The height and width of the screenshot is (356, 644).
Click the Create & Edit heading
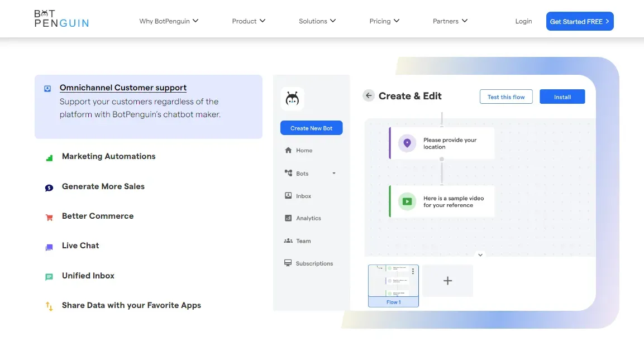point(410,96)
